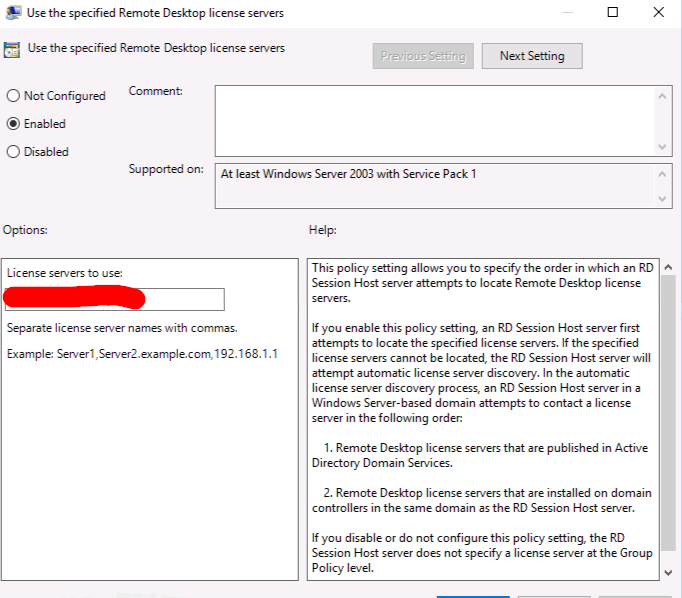Click the policy setting icon beside the heading
Image resolution: width=682 pixels, height=598 pixels.
click(x=12, y=49)
